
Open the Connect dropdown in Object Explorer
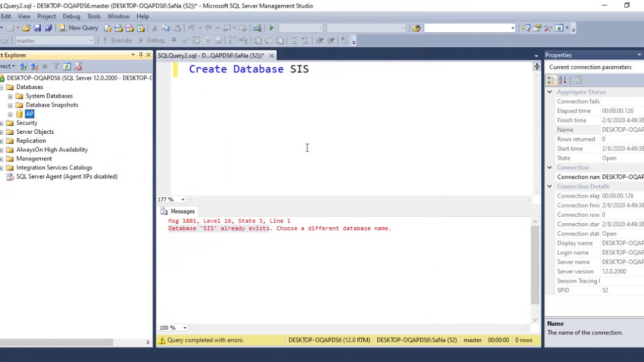click(x=7, y=66)
